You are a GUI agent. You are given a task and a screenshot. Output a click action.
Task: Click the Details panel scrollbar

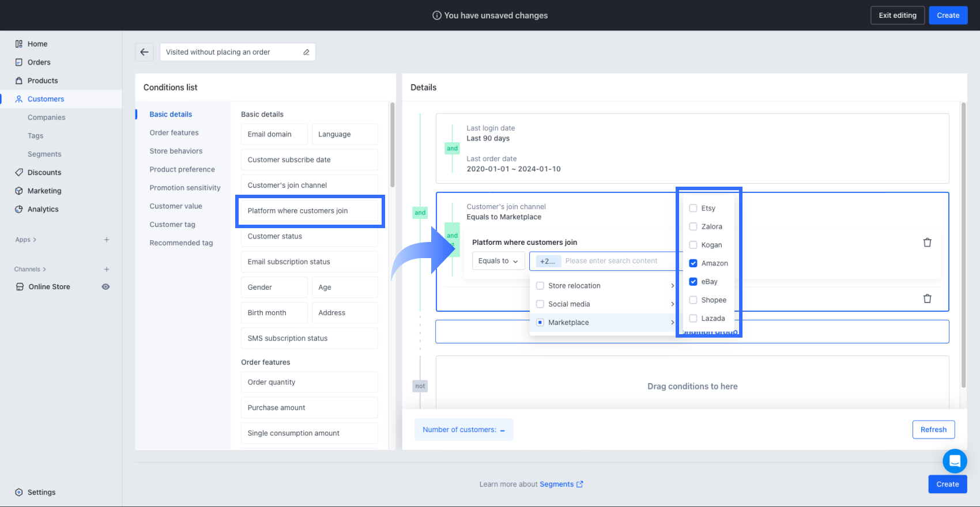point(963,245)
